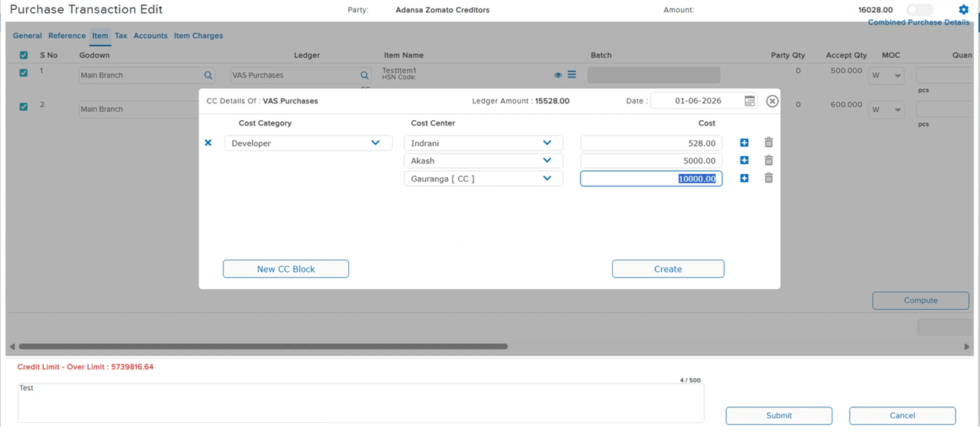Screen dimensions: 980x435
Task: Delete the Gauranga cost center row
Action: (769, 178)
